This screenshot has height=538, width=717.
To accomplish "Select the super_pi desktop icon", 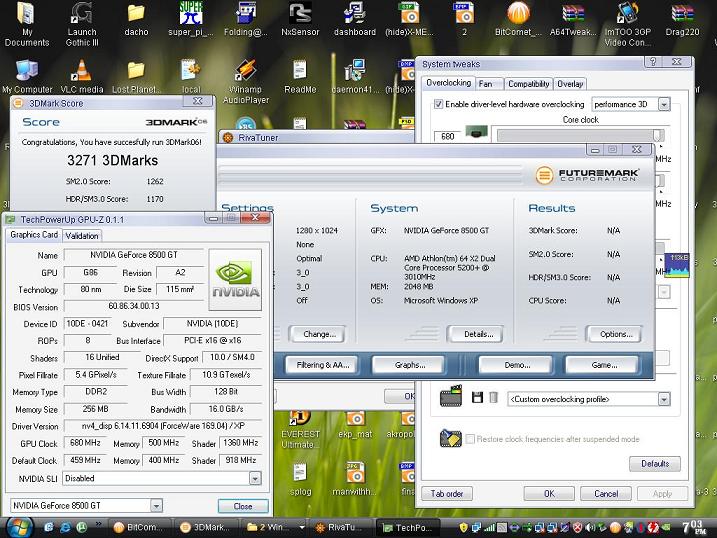I will 191,19.
